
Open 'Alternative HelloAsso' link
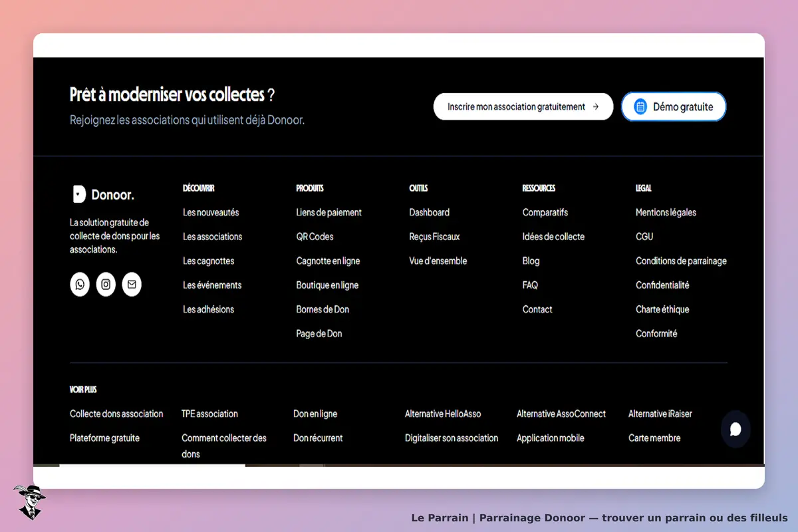443,414
